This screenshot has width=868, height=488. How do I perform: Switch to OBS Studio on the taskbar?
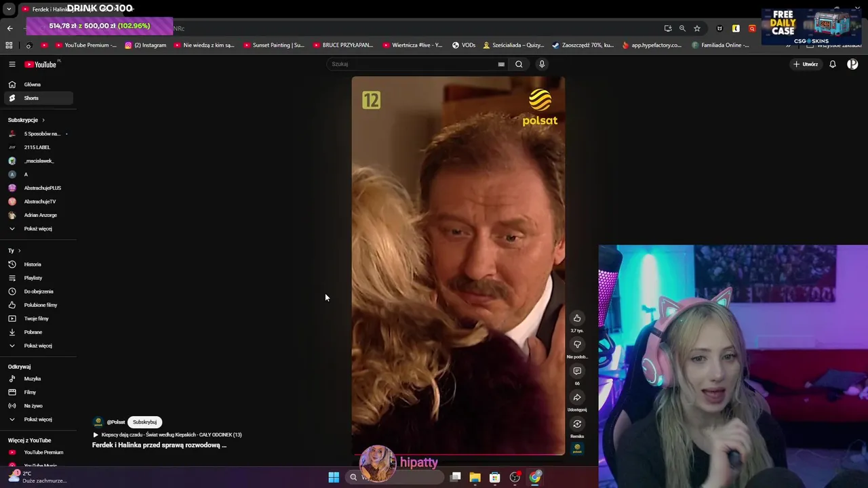(515, 477)
